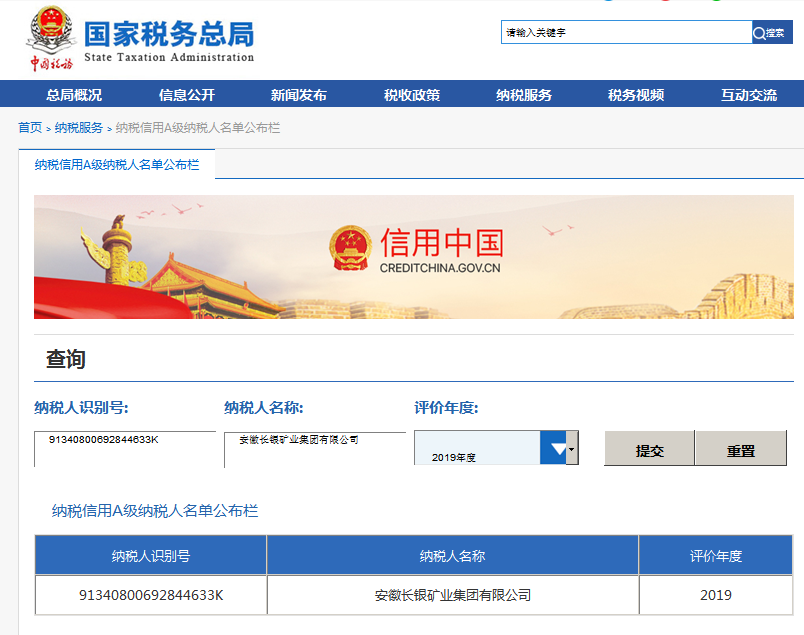Screen dimensions: 804x635
Task: Click the 纳税人名称 table column header
Action: click(452, 555)
